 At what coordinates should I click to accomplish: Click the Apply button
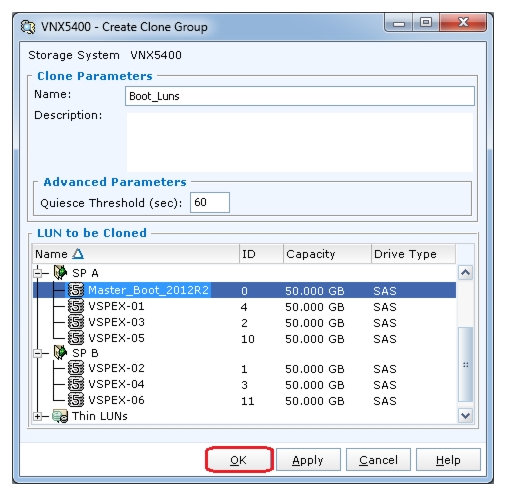pyautogui.click(x=308, y=460)
